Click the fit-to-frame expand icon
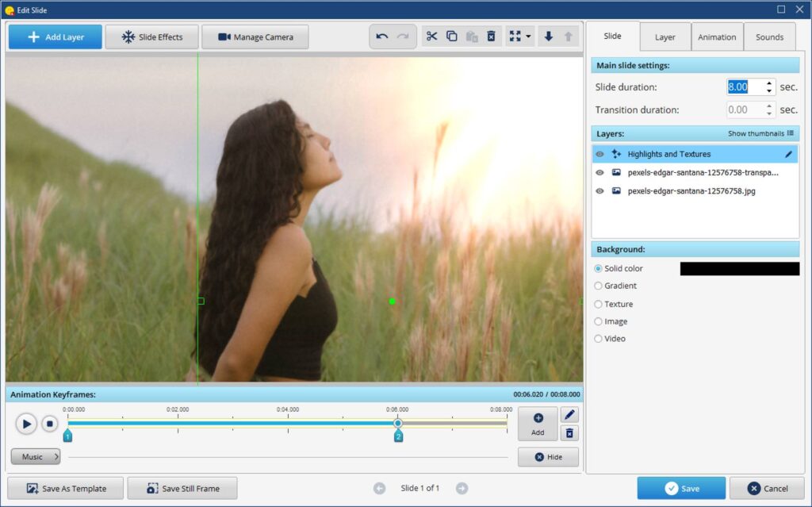 [x=515, y=36]
